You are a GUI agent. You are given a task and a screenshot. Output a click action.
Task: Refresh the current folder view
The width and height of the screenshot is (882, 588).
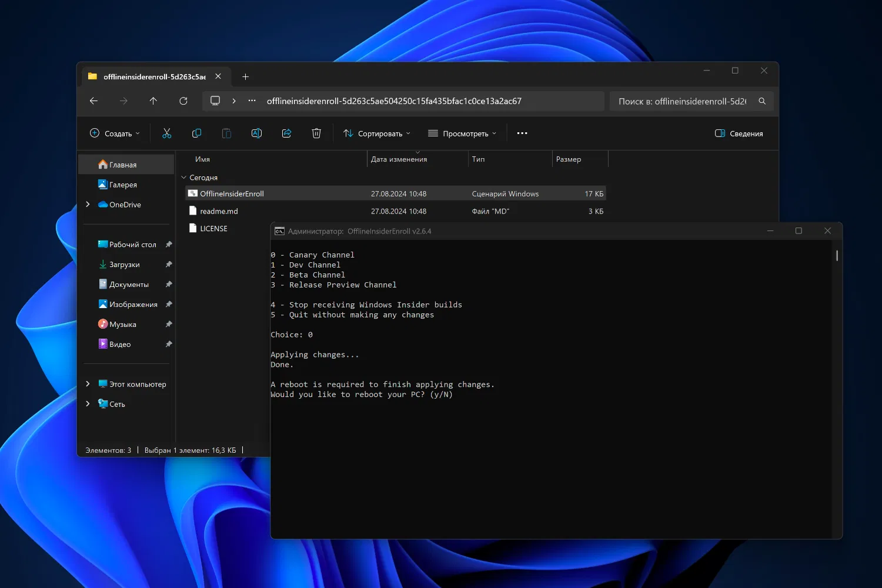(183, 101)
